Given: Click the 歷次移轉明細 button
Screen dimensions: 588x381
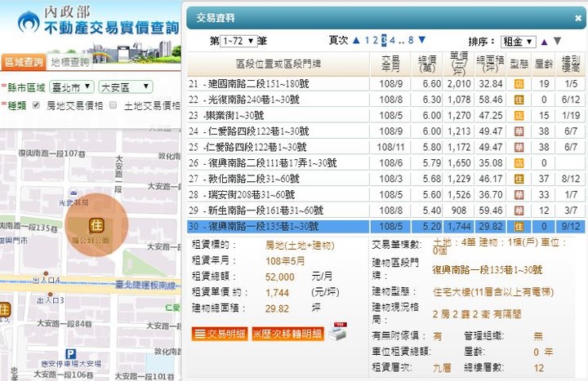Looking at the screenshot, I should [x=287, y=334].
